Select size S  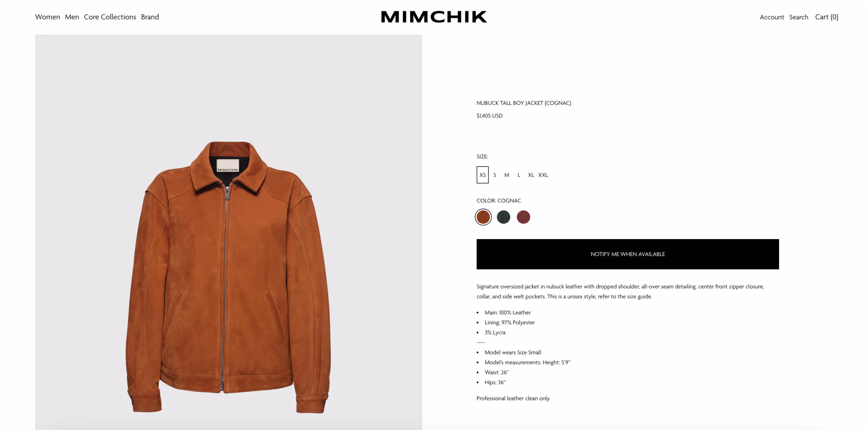495,175
